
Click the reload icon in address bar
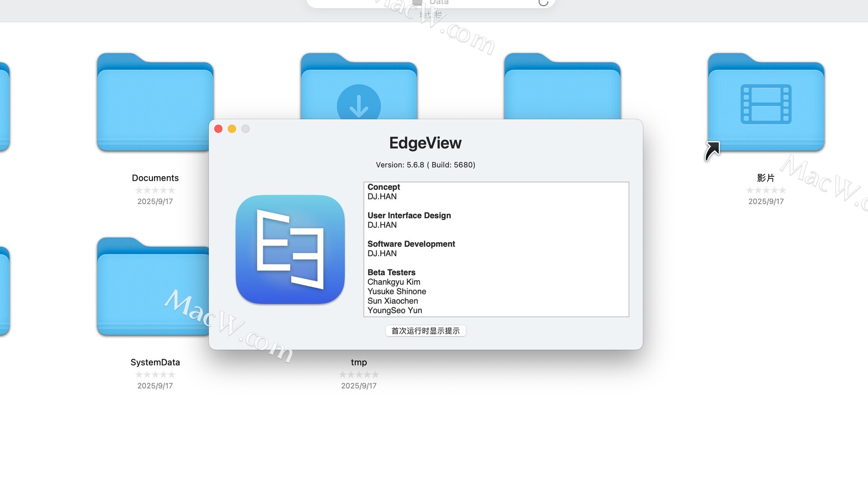pyautogui.click(x=543, y=3)
